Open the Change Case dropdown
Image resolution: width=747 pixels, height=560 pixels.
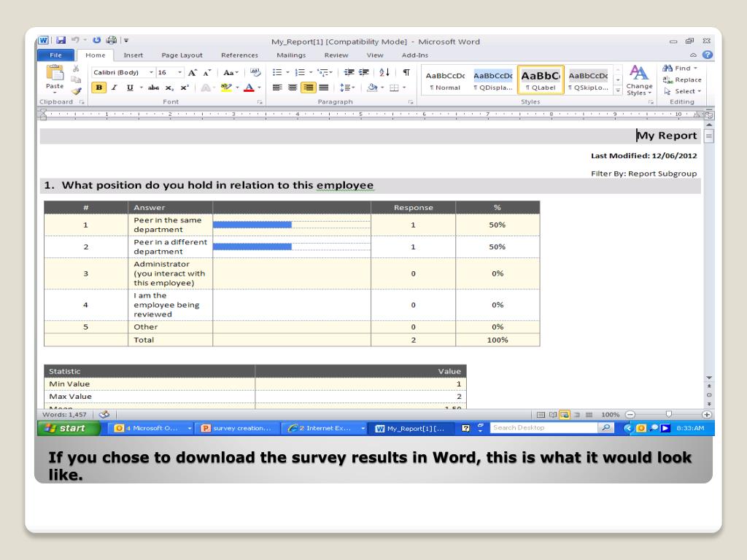pos(231,72)
